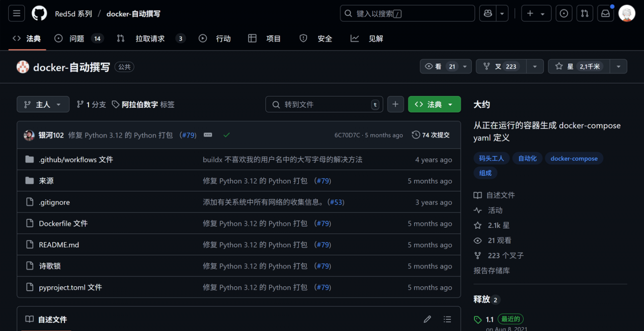This screenshot has height=331, width=644.
Task: Fork the repository with 叉 button
Action: 501,67
